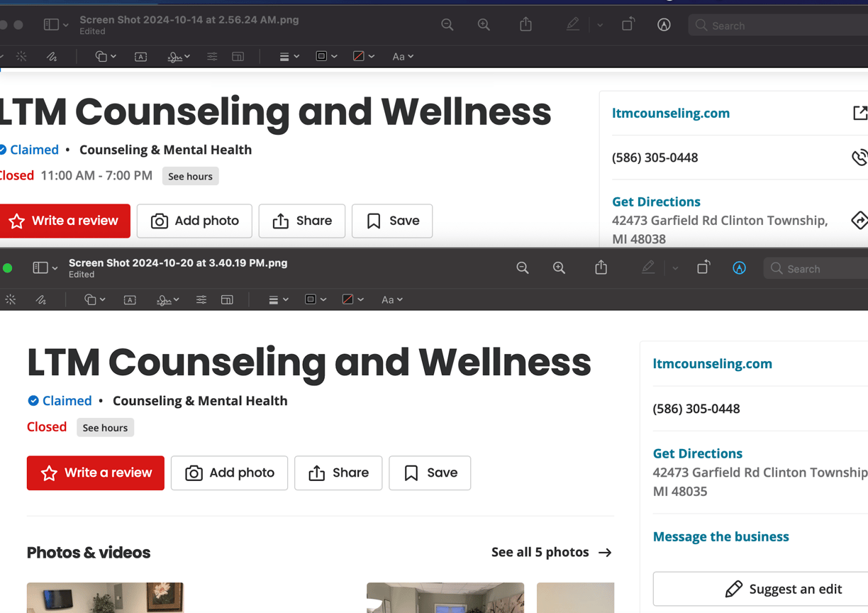
Task: Open sidebar view menu in 10-20 window
Action: [x=45, y=268]
